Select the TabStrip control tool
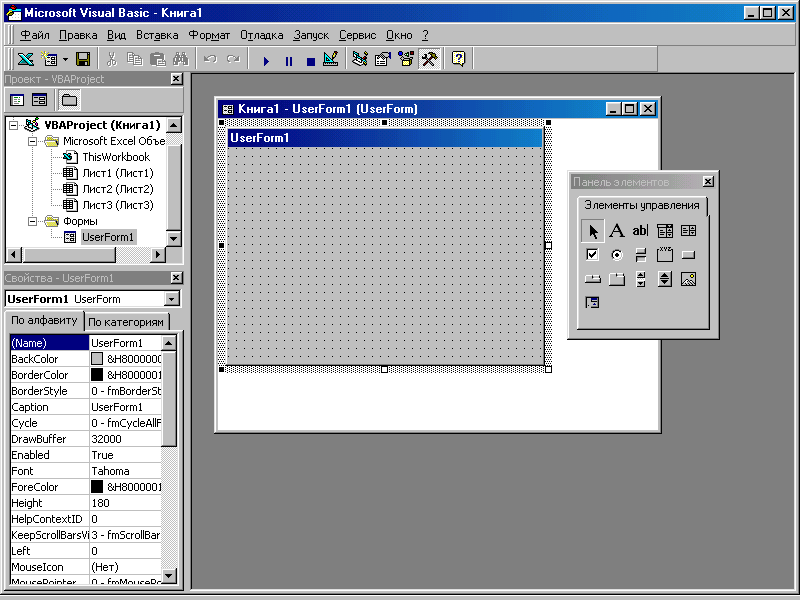 point(592,279)
